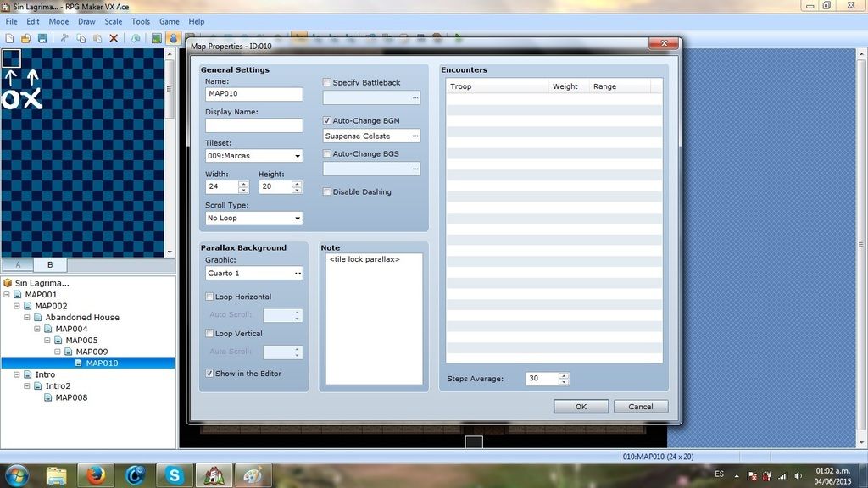Toggle the Disable Dashing checkbox
The height and width of the screenshot is (488, 868).
327,192
